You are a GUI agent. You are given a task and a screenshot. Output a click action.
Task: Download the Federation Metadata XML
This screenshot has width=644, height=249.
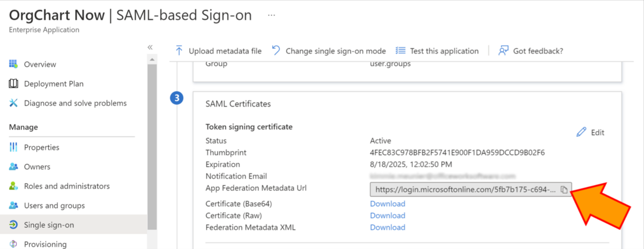[387, 227]
